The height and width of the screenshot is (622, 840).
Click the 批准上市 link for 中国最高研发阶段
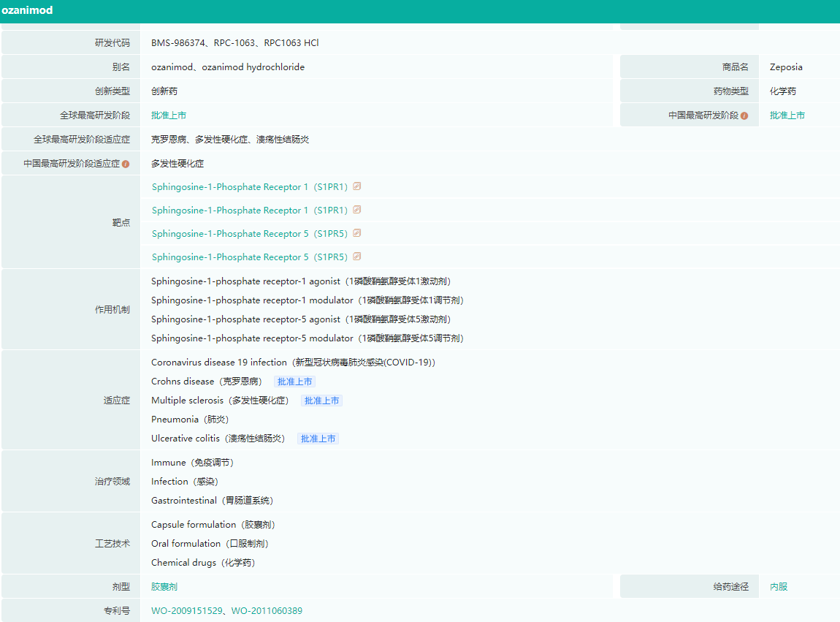click(787, 115)
